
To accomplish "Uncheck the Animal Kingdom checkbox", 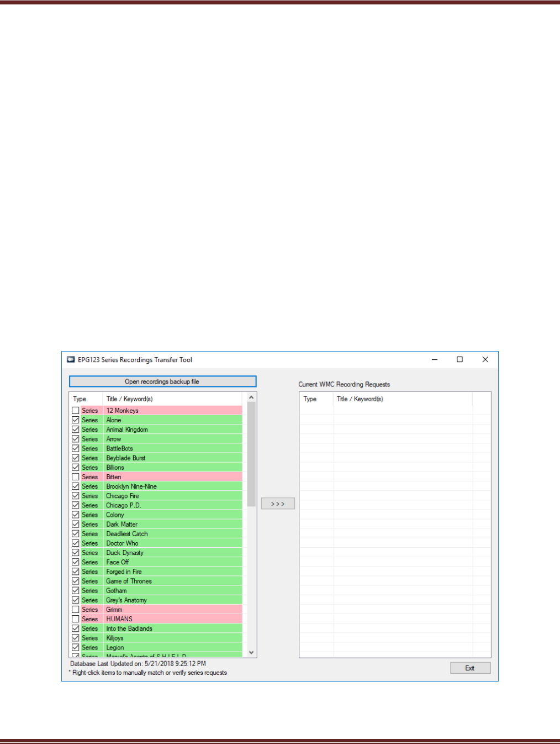I will (x=76, y=429).
